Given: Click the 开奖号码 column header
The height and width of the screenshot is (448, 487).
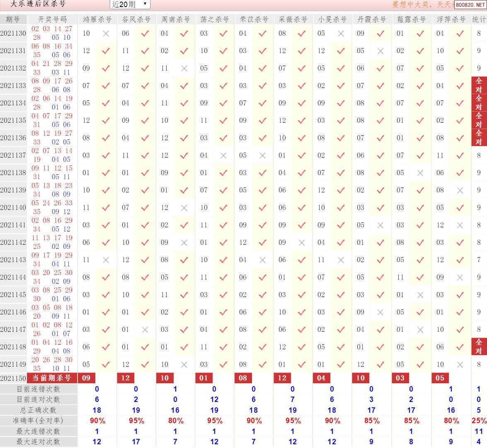Looking at the screenshot, I should [x=53, y=19].
